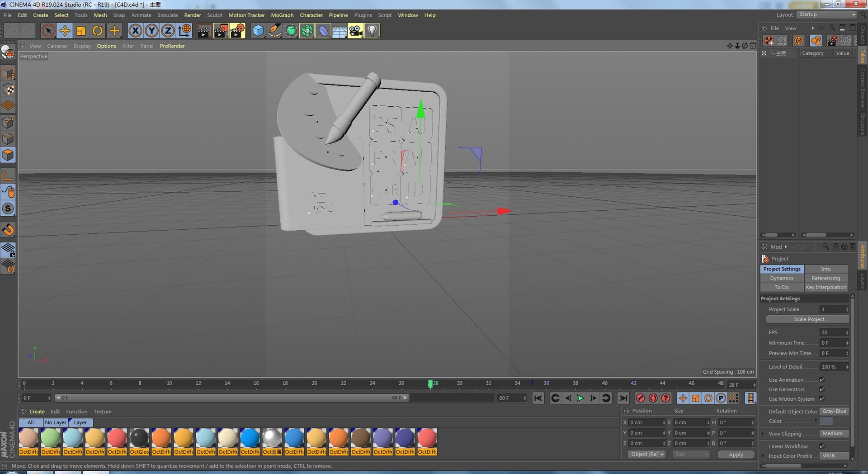This screenshot has width=868, height=474.
Task: Open View Clipping Medium dropdown
Action: pos(834,433)
